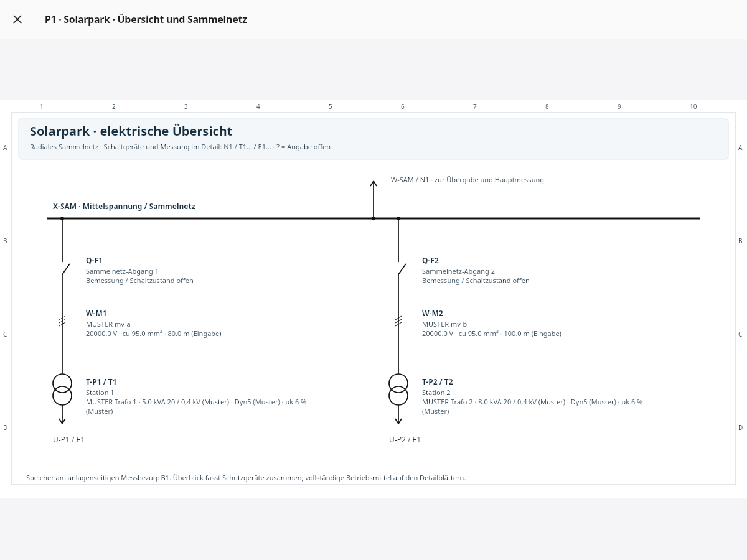Click the T-P2 transformer symbol
This screenshot has width=747, height=560.
[x=398, y=390]
